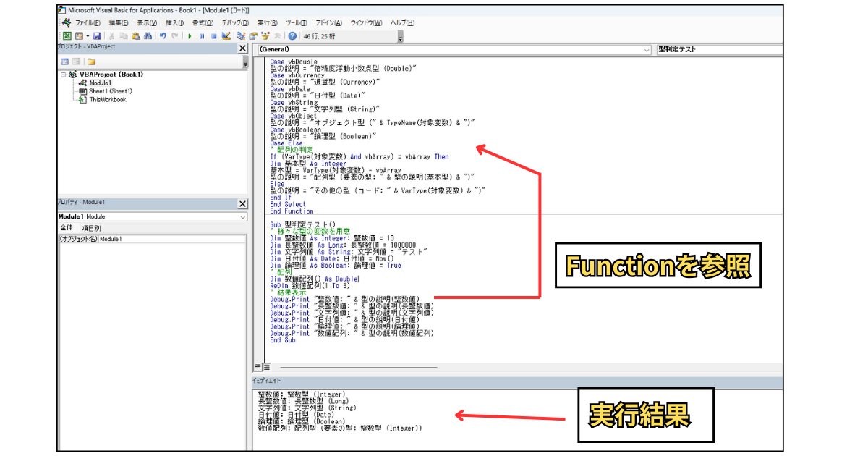Collapse the VBAProject (Book1) tree node
Screen dimensions: 868x456
64,75
